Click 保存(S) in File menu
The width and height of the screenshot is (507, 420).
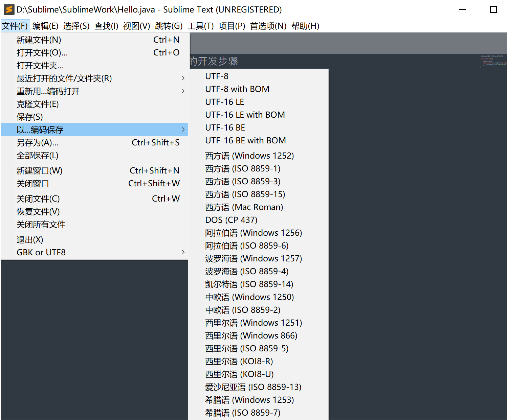[94, 117]
